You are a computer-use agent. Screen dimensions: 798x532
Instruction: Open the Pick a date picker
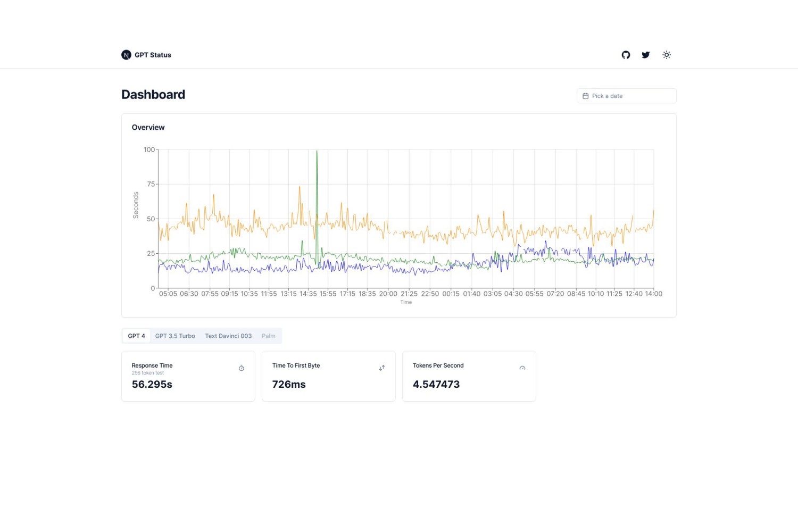click(x=627, y=96)
